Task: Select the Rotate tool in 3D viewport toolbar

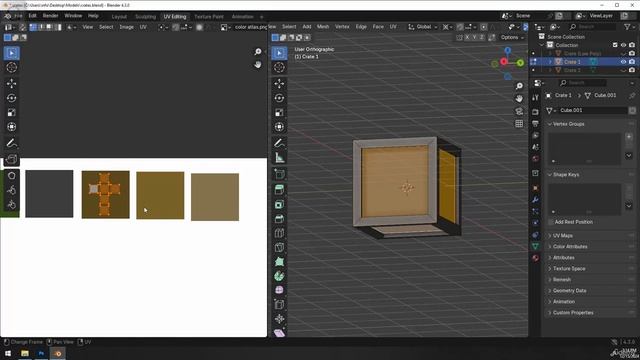Action: 279,98
